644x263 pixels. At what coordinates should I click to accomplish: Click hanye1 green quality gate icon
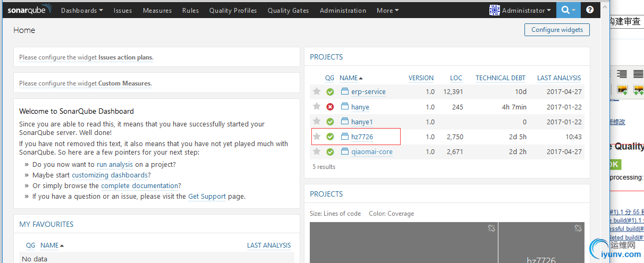tap(330, 122)
